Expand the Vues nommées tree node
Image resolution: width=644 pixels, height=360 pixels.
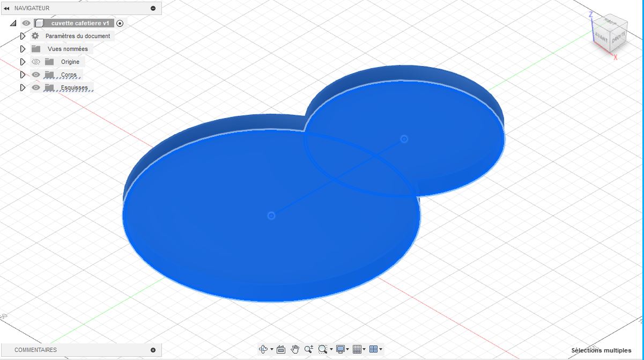[x=23, y=49]
